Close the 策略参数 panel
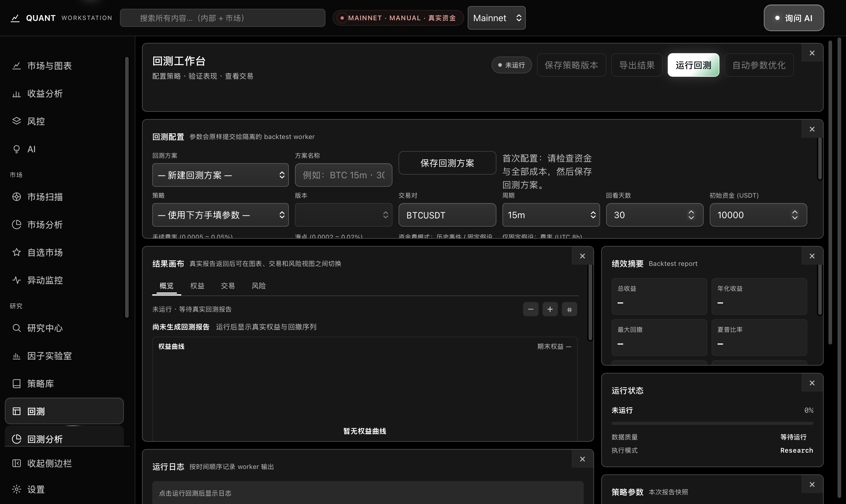 pos(812,484)
